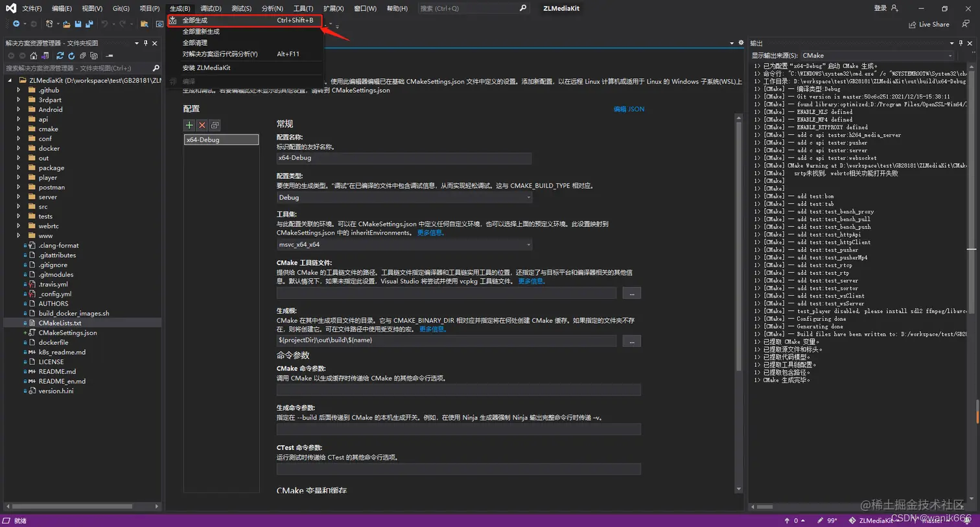Click the account sign-in person icon
Image resolution: width=980 pixels, height=527 pixels.
pos(894,8)
